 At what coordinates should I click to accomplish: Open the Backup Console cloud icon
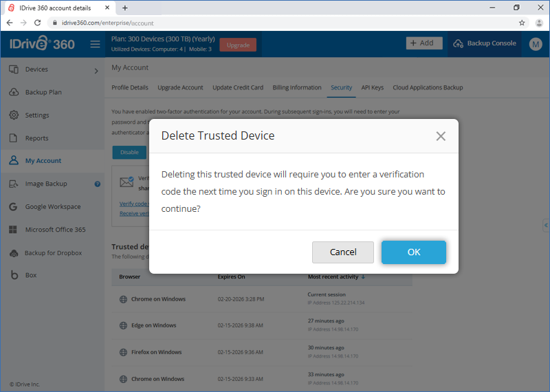coord(458,43)
